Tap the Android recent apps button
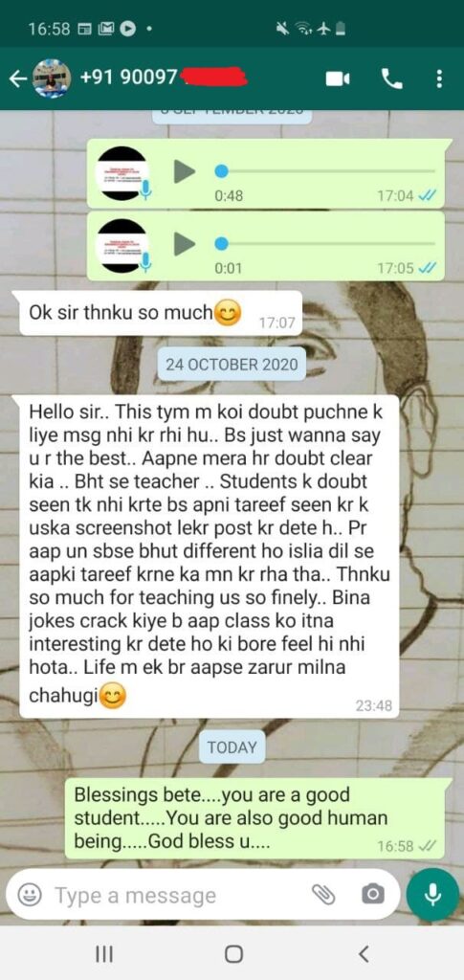Viewport: 464px width, 980px height. pyautogui.click(x=103, y=953)
